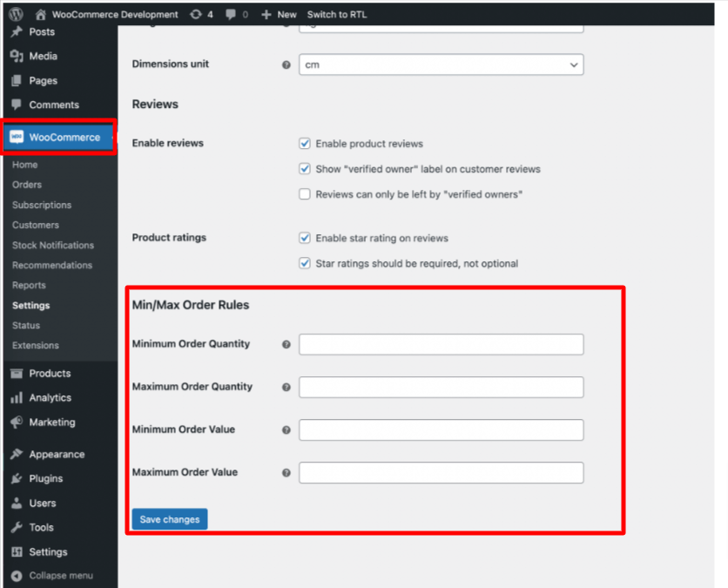Click Collapse menu text

(x=61, y=576)
